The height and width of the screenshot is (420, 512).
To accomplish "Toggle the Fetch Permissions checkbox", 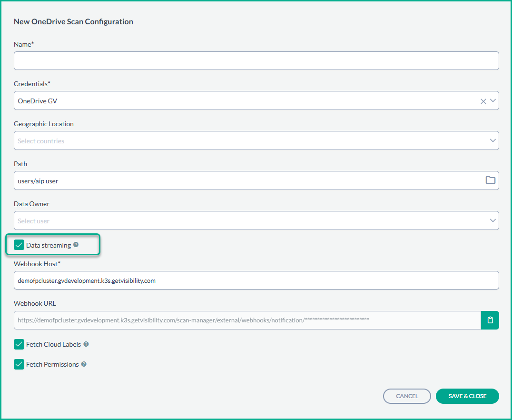I will (x=19, y=364).
